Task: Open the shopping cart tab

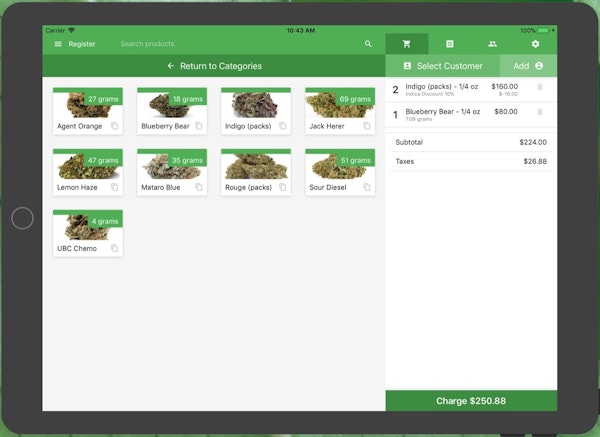Action: pos(406,44)
